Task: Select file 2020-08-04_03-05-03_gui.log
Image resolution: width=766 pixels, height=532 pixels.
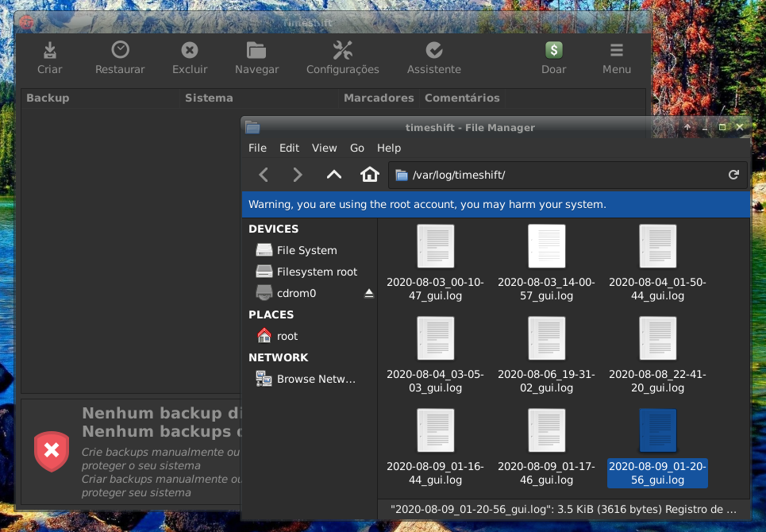Action: point(435,355)
